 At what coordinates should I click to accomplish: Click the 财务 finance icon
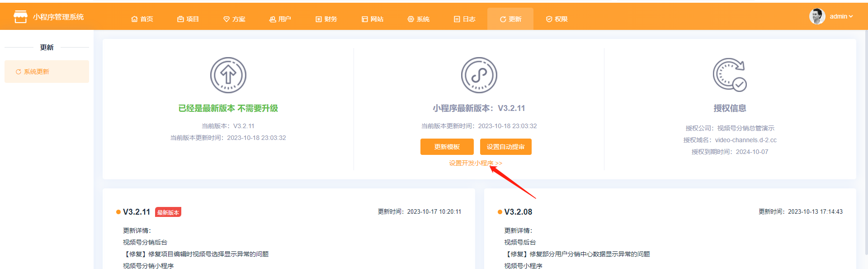point(319,19)
